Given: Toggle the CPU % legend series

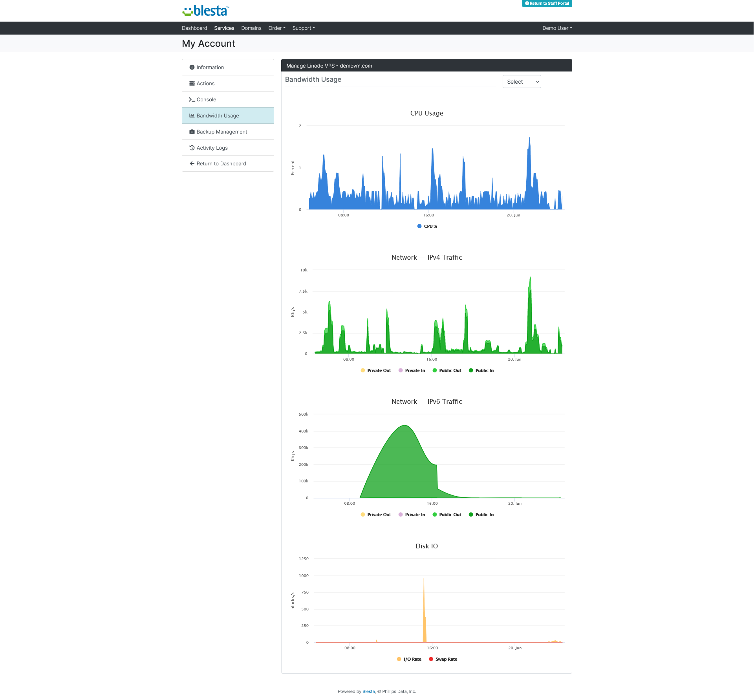Looking at the screenshot, I should coord(427,226).
